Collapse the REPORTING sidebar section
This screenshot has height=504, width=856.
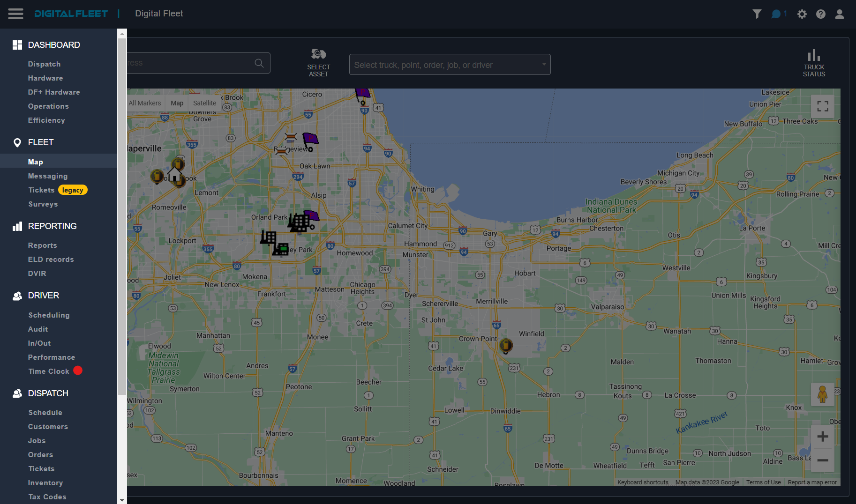pyautogui.click(x=52, y=226)
